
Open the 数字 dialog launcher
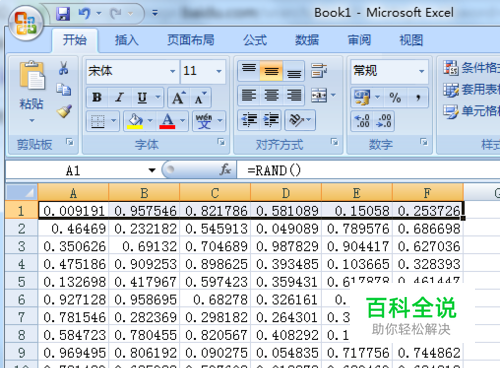424,142
